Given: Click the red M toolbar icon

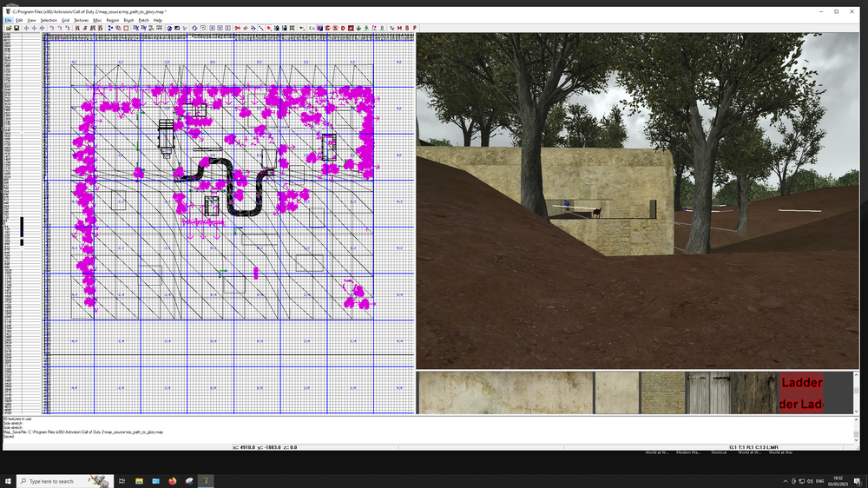Looking at the screenshot, I should tap(399, 28).
